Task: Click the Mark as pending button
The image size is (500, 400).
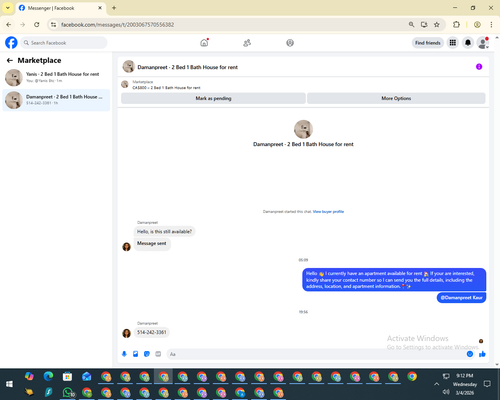Action: pyautogui.click(x=213, y=98)
